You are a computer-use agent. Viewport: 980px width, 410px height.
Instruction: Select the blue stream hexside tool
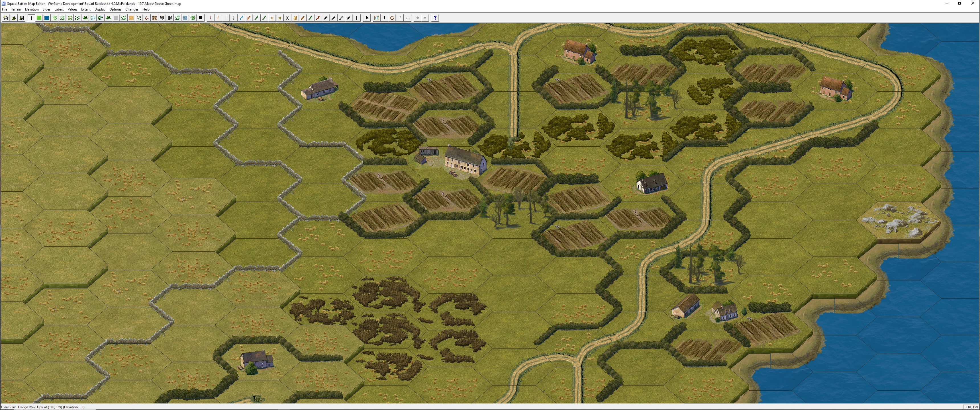point(241,18)
